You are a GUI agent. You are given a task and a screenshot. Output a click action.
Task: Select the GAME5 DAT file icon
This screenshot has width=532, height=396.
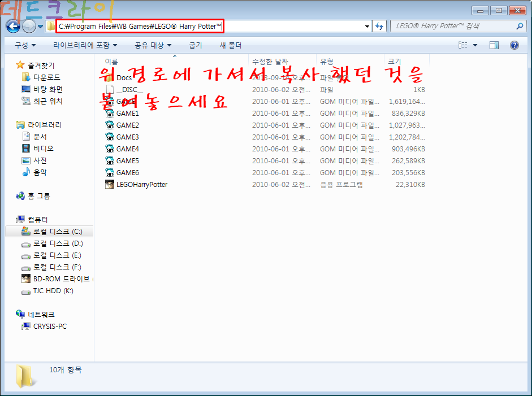coord(110,160)
